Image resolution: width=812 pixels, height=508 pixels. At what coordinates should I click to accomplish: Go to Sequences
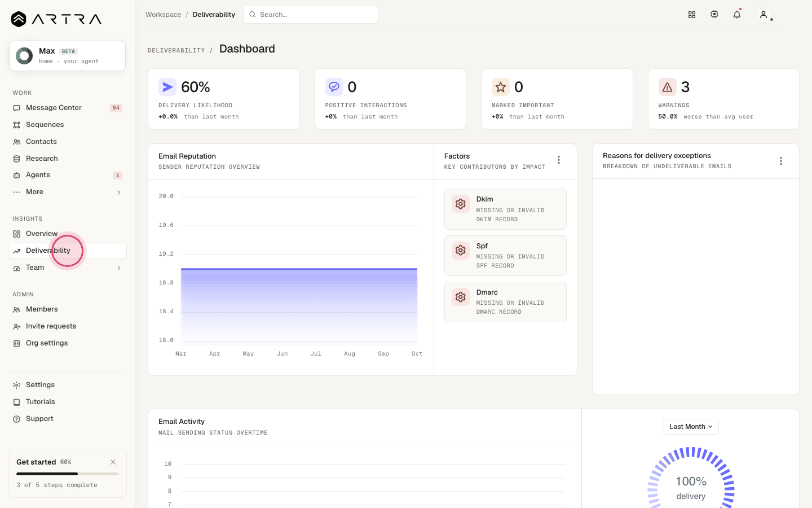pyautogui.click(x=68, y=125)
